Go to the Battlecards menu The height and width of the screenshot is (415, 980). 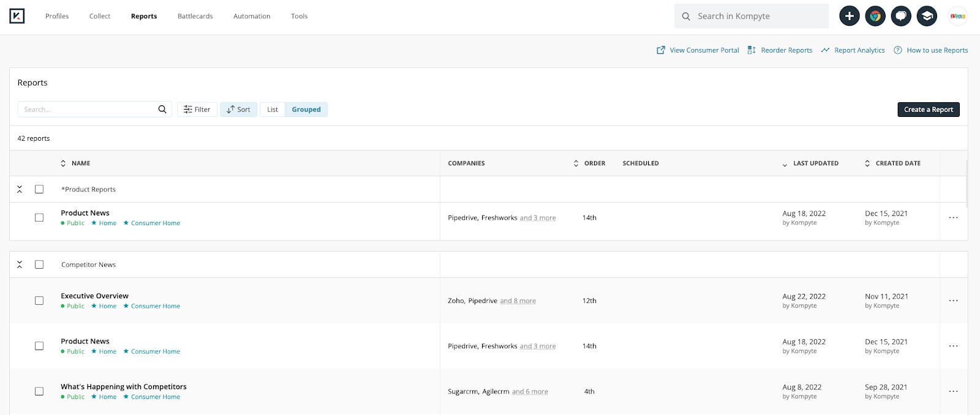(x=195, y=16)
